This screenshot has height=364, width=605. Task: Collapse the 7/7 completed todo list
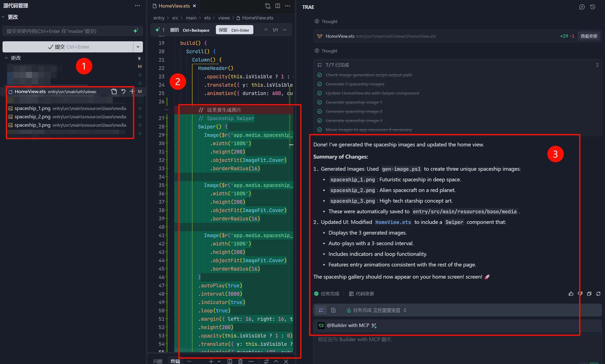pyautogui.click(x=597, y=65)
